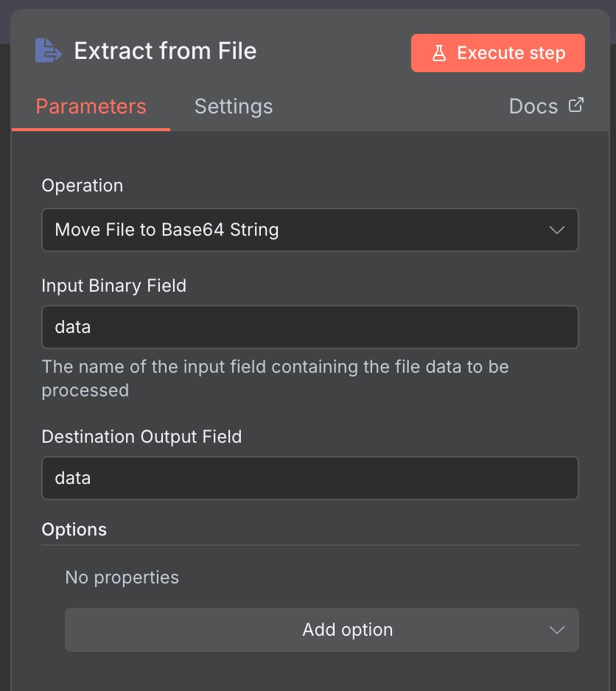Open the Add option chevron arrow

557,630
